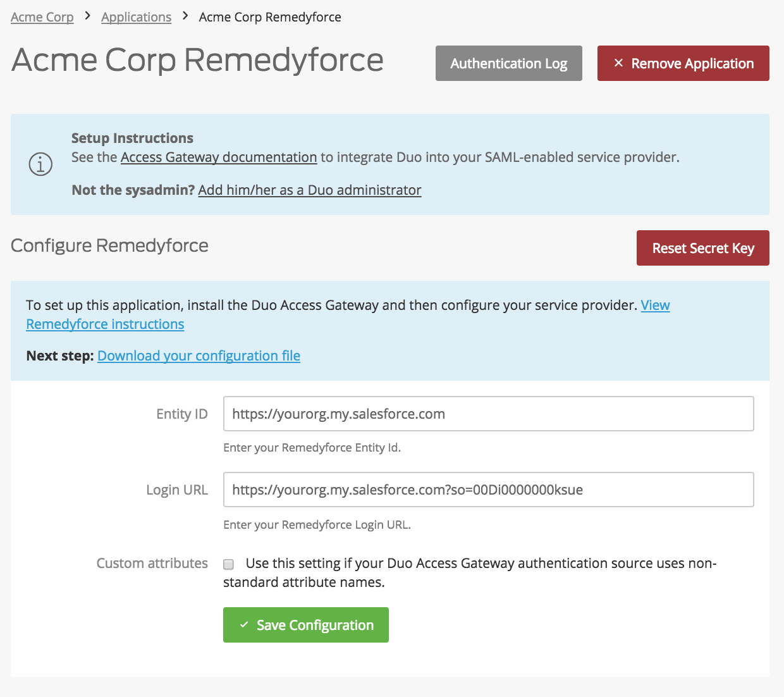Click Remove Application
This screenshot has height=697, width=784.
pyautogui.click(x=683, y=63)
